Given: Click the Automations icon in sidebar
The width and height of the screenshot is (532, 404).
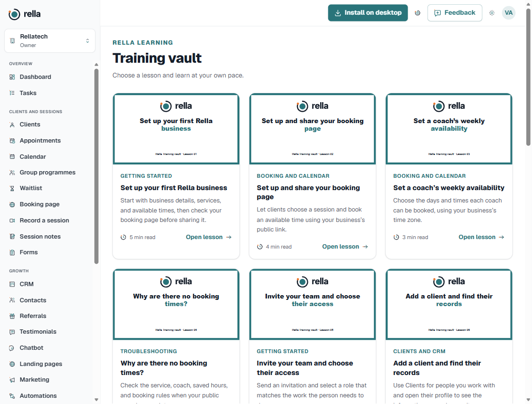Looking at the screenshot, I should pyautogui.click(x=12, y=396).
